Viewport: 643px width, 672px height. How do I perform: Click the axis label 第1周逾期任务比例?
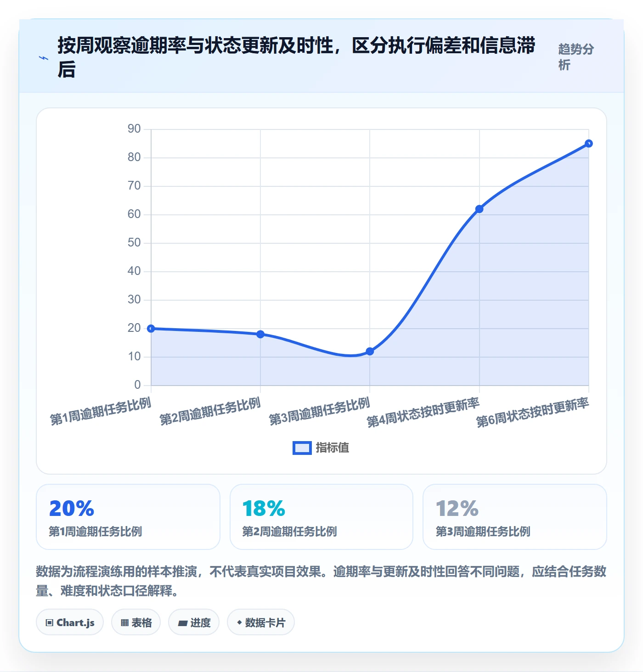click(101, 412)
